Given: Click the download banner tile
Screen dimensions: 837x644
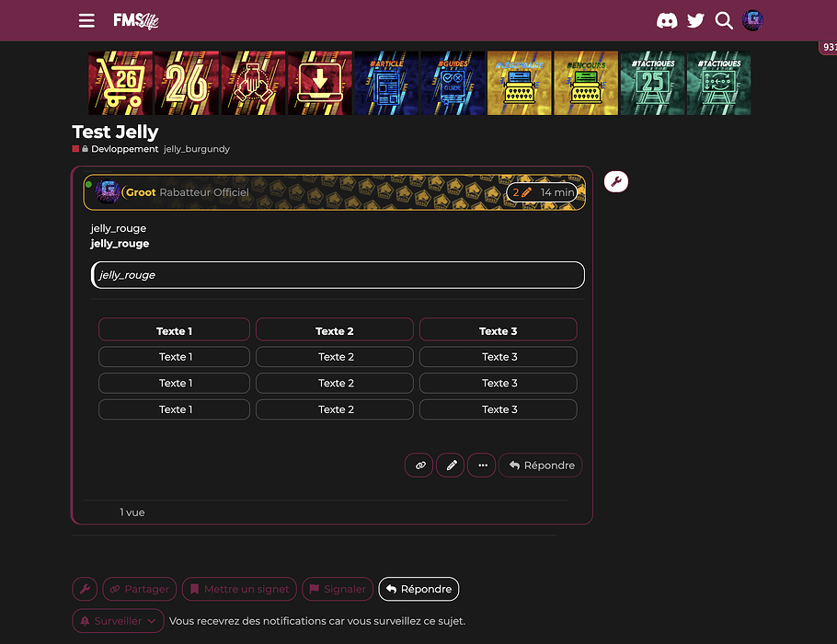Looking at the screenshot, I should [x=320, y=83].
